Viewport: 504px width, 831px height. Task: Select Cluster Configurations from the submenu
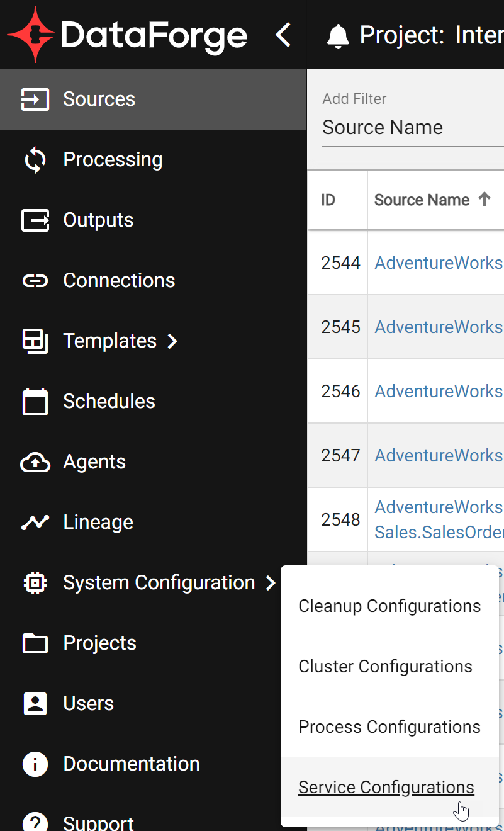click(389, 666)
